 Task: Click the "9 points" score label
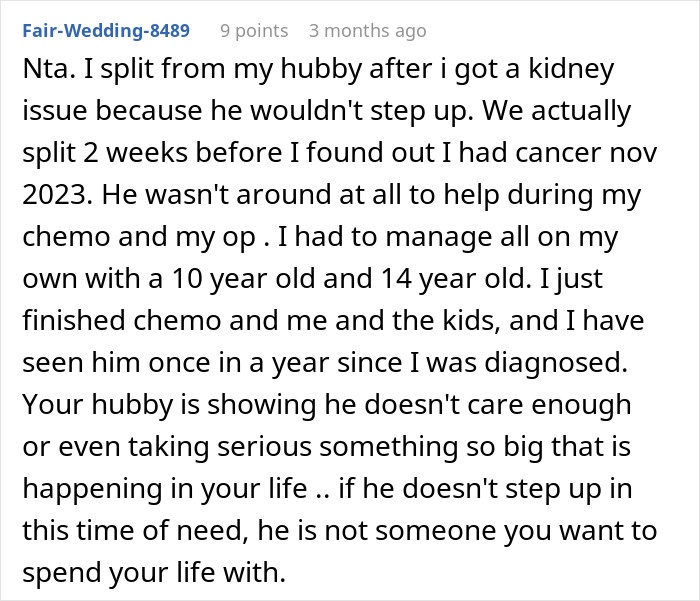(x=254, y=31)
